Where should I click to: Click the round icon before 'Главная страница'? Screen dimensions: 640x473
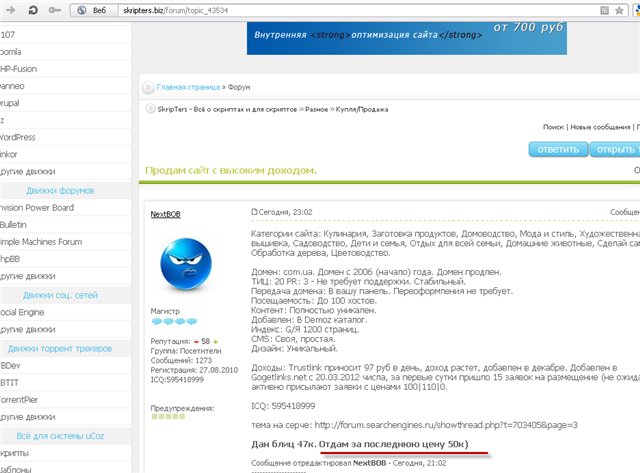[148, 87]
